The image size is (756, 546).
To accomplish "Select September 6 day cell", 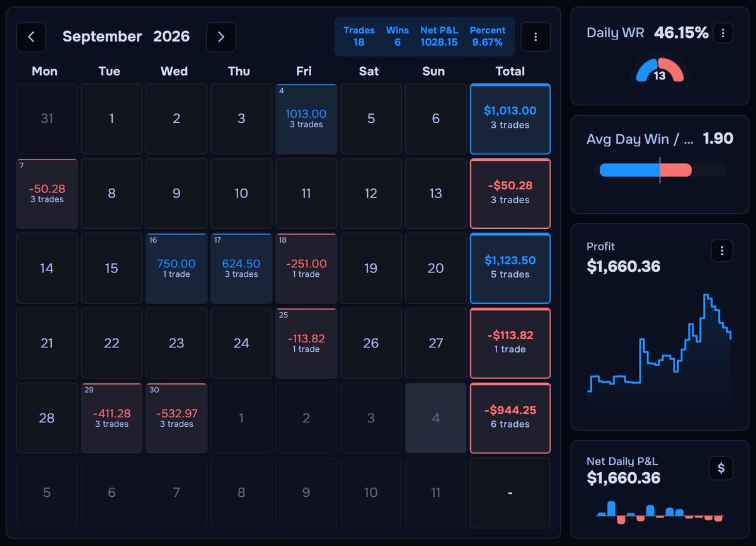I will pyautogui.click(x=435, y=119).
